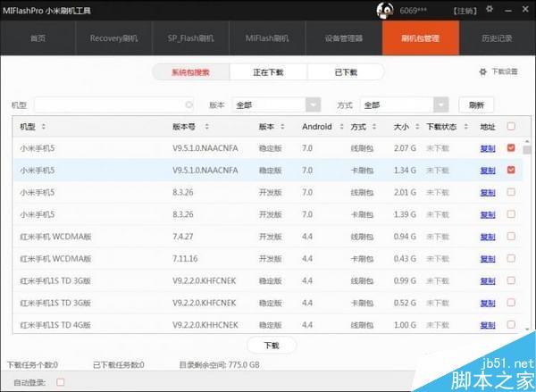536x392 pixels.
Task: Click 注销 logout link
Action: (x=465, y=11)
